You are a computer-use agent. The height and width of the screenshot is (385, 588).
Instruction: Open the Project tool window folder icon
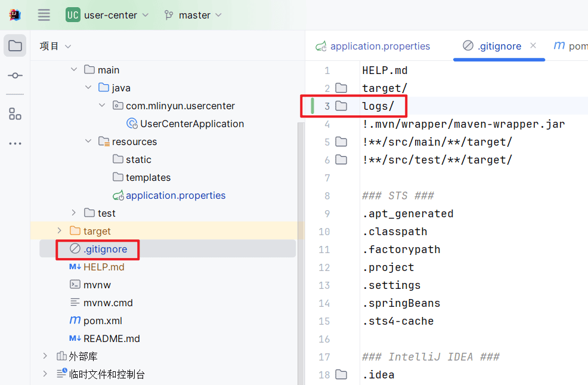click(x=15, y=46)
